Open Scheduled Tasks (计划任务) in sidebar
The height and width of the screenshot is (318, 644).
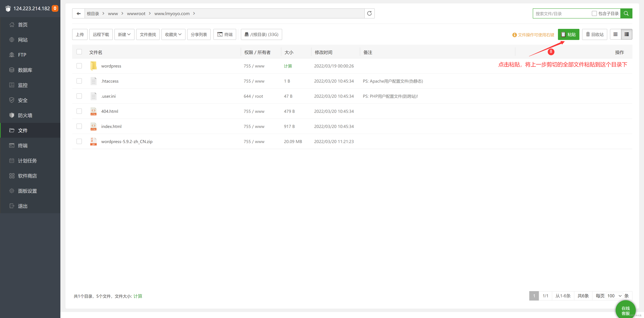[x=30, y=161]
